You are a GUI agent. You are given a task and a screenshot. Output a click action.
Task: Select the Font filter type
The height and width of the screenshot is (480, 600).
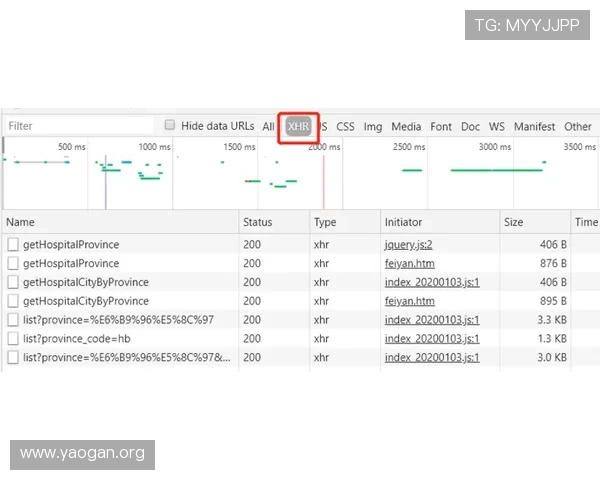tap(441, 127)
